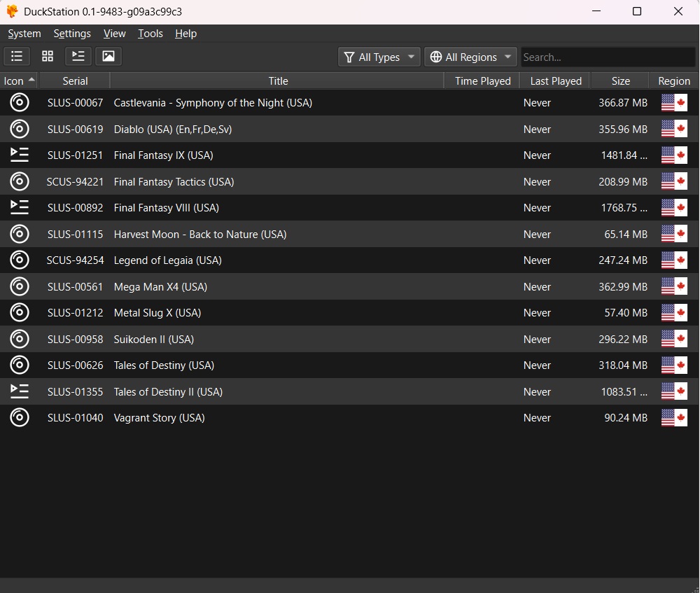Screen dimensions: 700x593
Task: Click the disc icon for Castlevania
Action: click(x=19, y=103)
